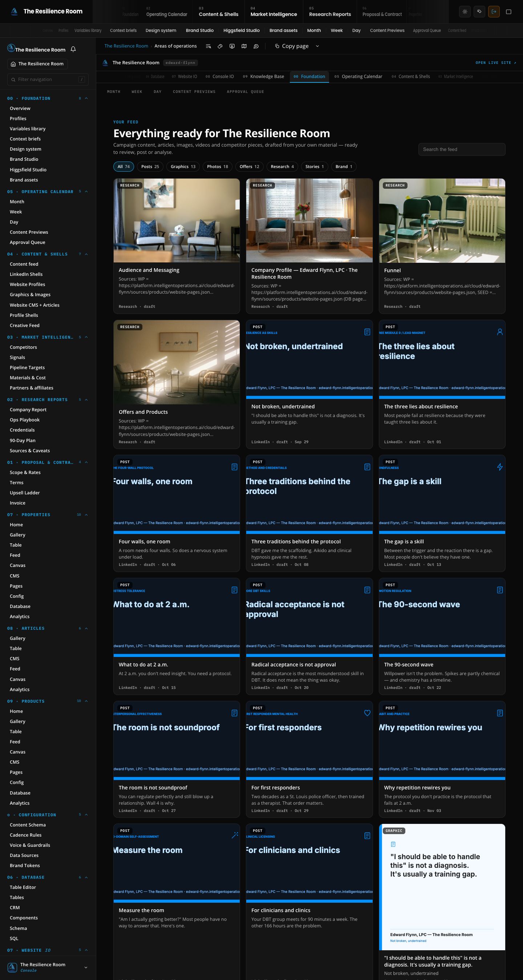Click the home icon in workspace button
Screen dimensions: 523x980
13,64
